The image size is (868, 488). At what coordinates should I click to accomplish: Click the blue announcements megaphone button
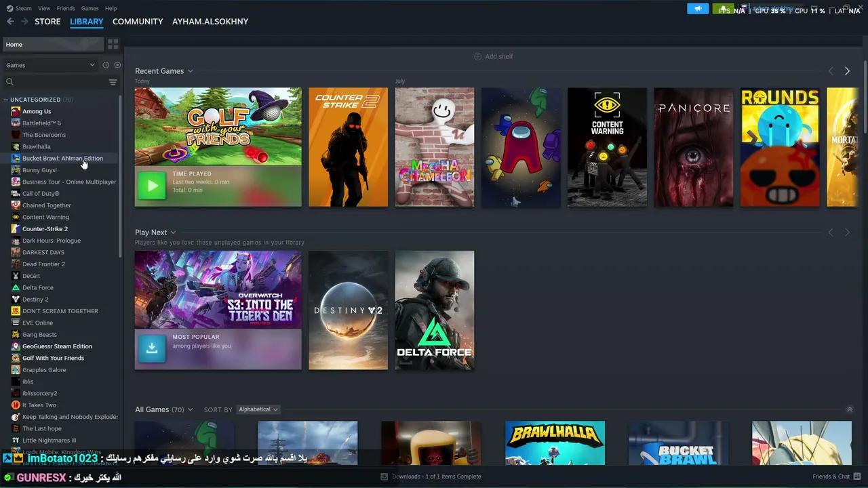[x=698, y=9]
